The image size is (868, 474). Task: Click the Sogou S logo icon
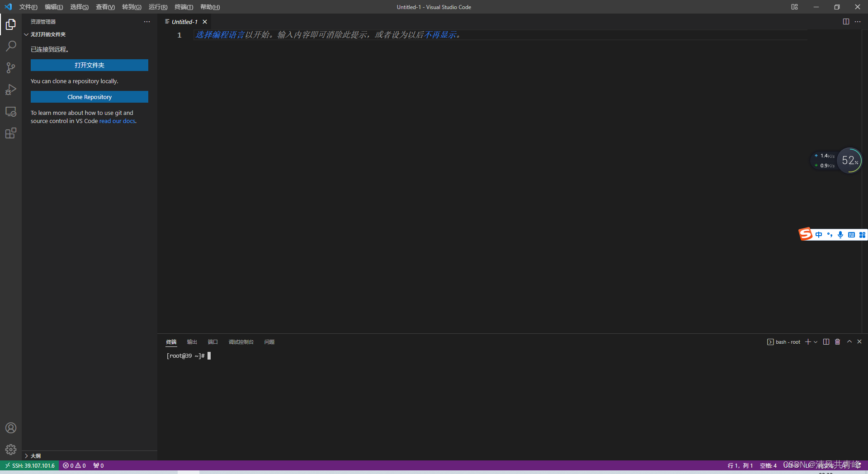(x=806, y=234)
